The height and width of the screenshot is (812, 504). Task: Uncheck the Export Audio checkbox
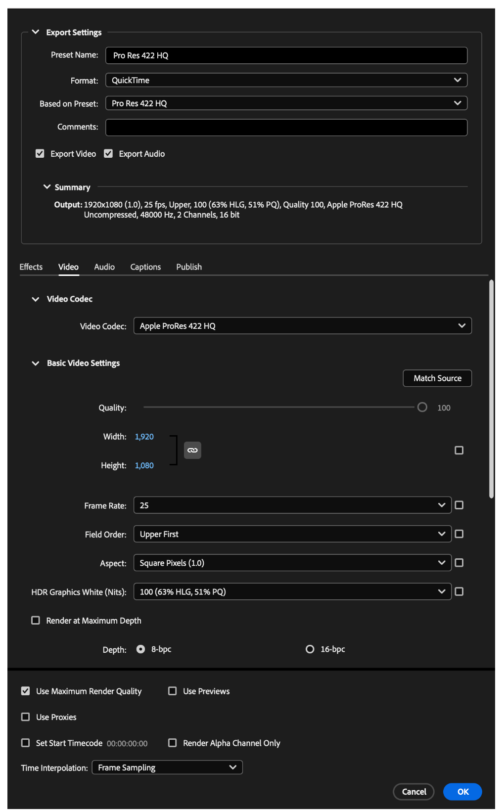108,154
